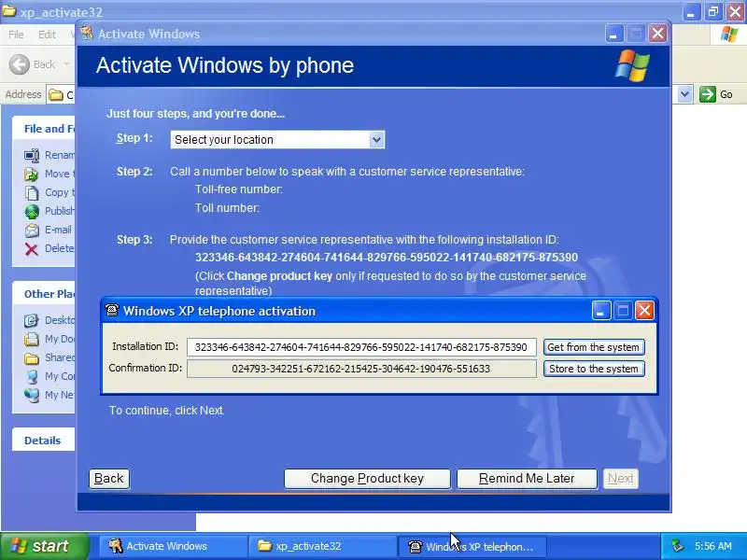Click Store to the system button
The width and height of the screenshot is (747, 560).
(x=594, y=369)
